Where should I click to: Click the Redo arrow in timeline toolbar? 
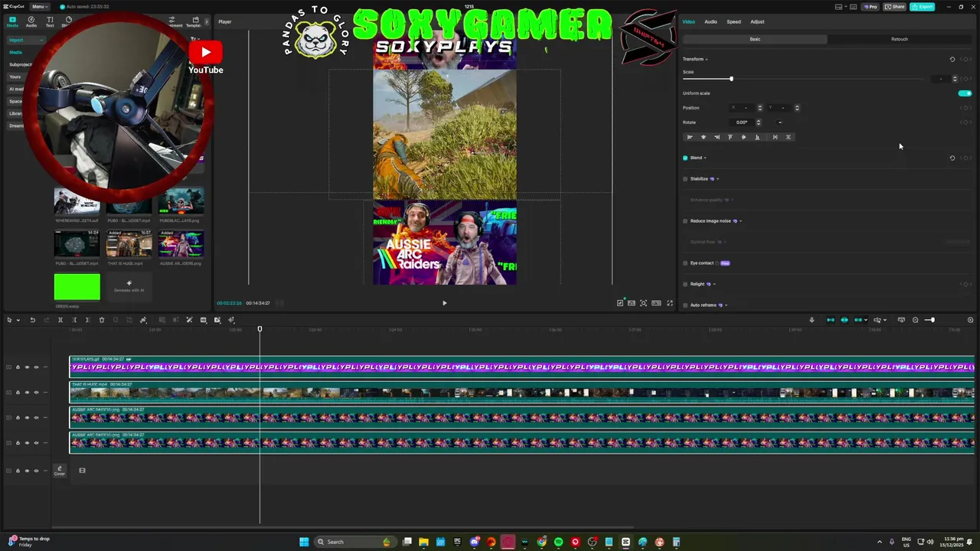pyautogui.click(x=46, y=320)
